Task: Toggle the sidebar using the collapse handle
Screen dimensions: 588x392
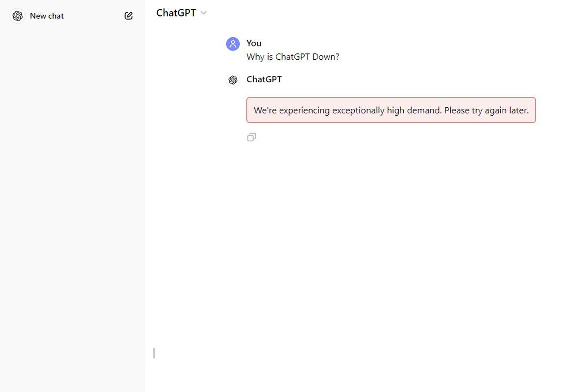Action: click(x=154, y=353)
